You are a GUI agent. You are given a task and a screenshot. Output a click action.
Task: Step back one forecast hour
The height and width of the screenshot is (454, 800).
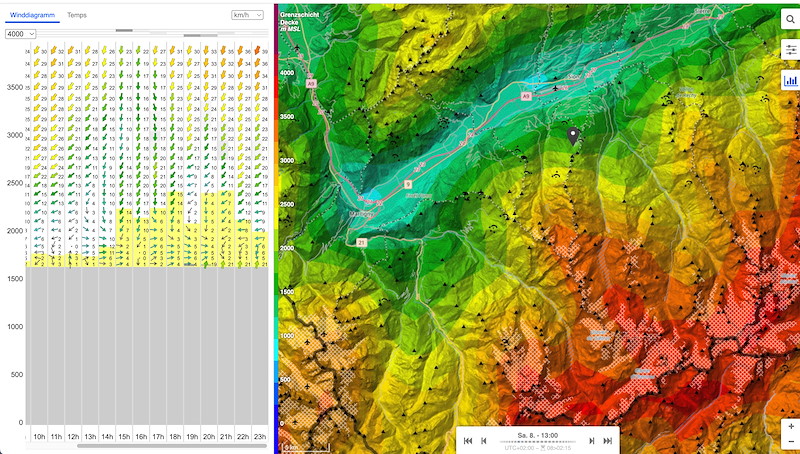(484, 440)
